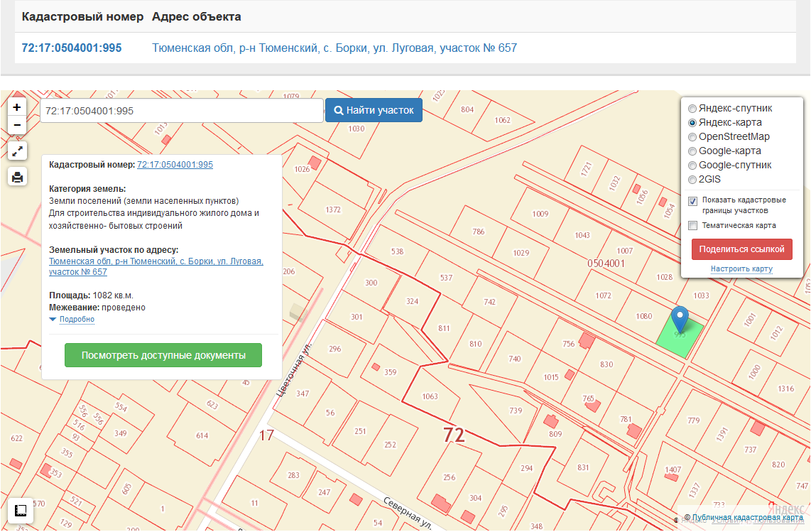This screenshot has width=811, height=532.
Task: Toggle fullscreen map view arrows icon
Action: coord(18,151)
